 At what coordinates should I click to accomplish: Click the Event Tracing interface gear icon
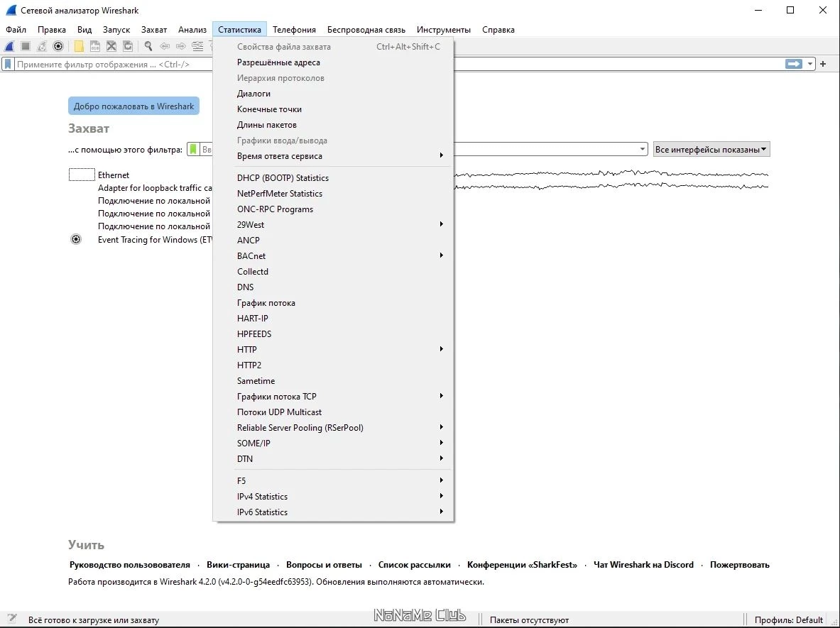click(76, 239)
